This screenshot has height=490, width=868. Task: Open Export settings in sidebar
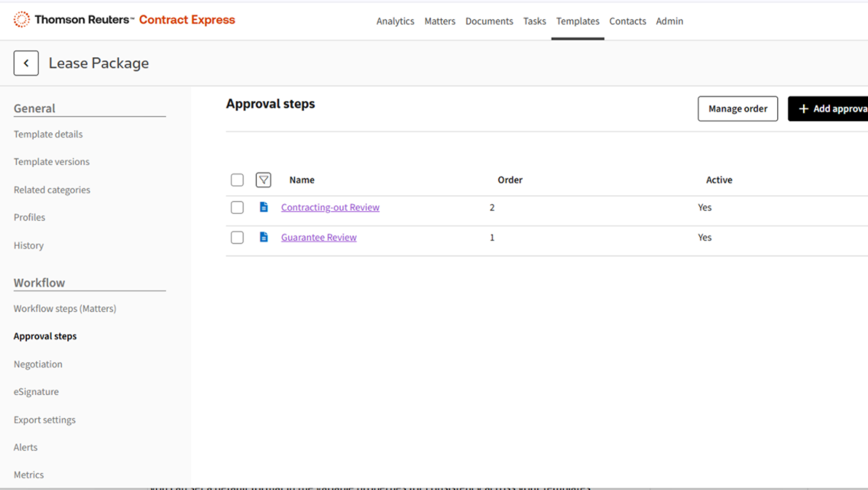pos(45,420)
